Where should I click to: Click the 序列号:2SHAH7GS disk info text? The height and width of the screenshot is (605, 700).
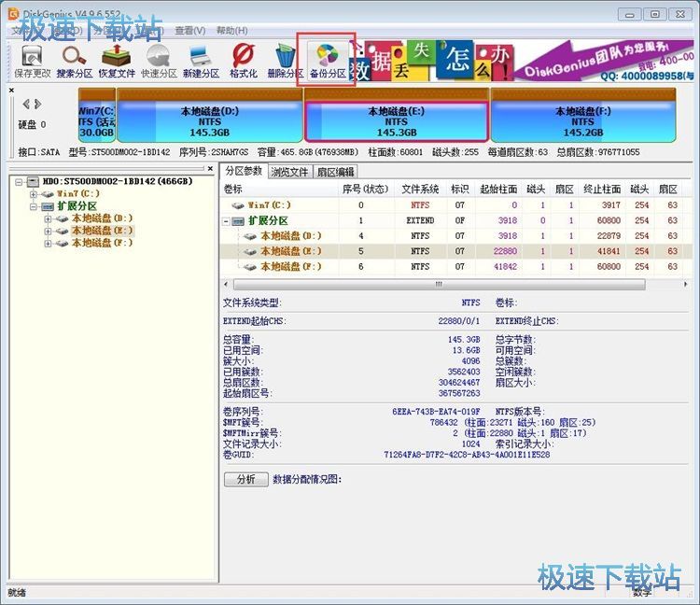tap(214, 153)
